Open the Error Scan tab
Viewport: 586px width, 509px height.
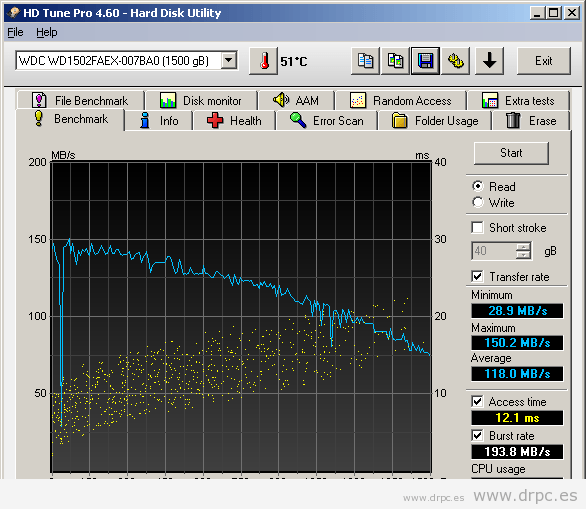(x=327, y=121)
